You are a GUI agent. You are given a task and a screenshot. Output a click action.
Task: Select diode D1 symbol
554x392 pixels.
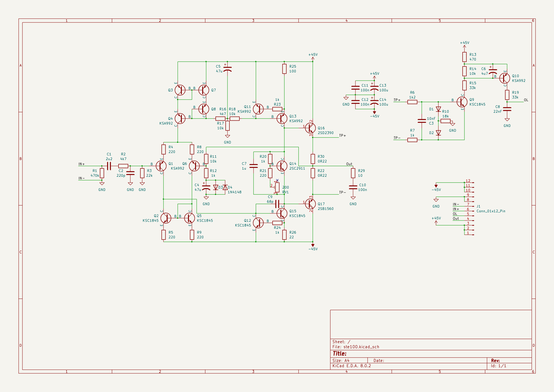coord(438,109)
